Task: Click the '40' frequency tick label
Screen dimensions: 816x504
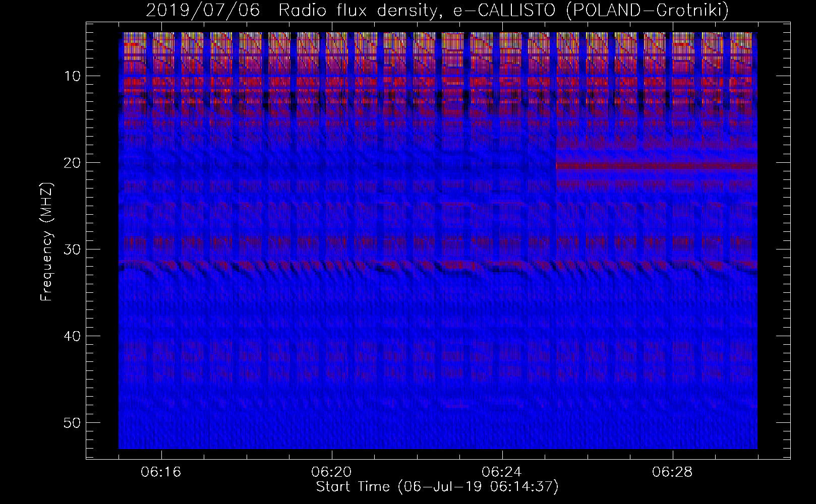Action: pyautogui.click(x=73, y=336)
